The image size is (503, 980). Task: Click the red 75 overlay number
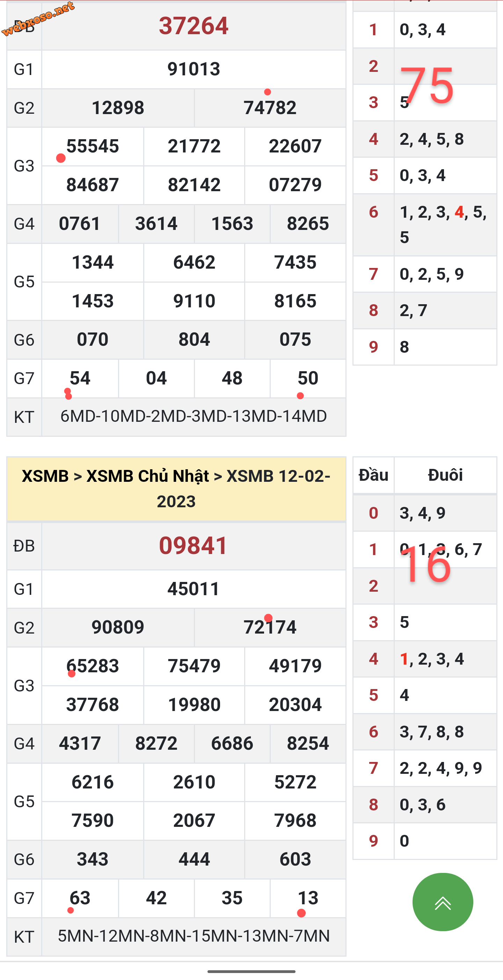click(427, 85)
